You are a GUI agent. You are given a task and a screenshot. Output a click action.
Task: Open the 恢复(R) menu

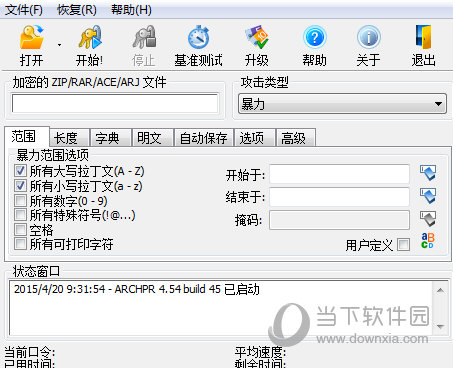77,10
